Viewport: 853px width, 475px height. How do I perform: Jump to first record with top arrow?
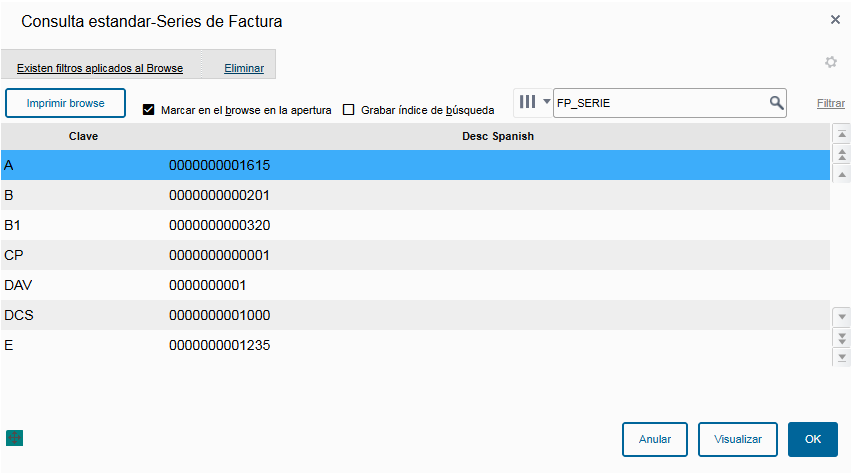(842, 133)
